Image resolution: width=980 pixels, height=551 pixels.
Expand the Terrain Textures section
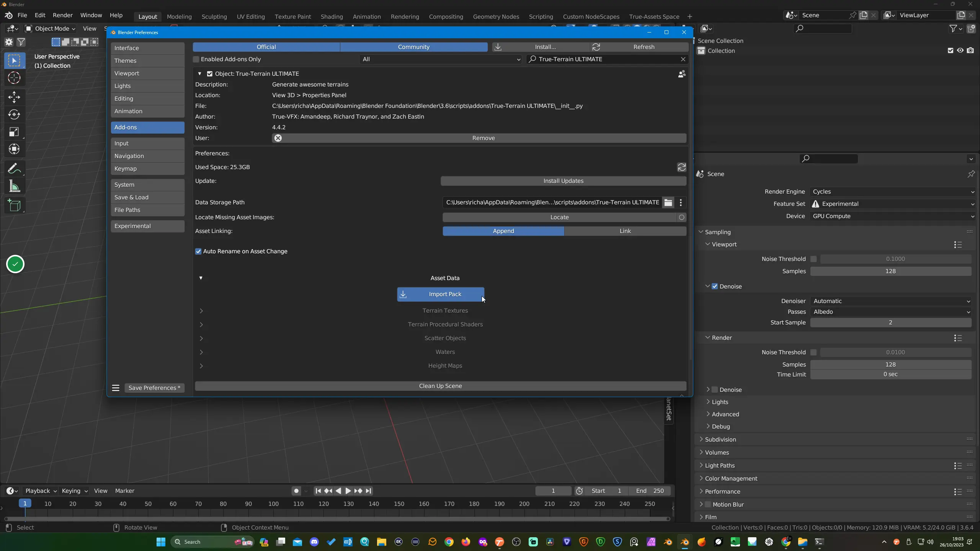coord(201,311)
